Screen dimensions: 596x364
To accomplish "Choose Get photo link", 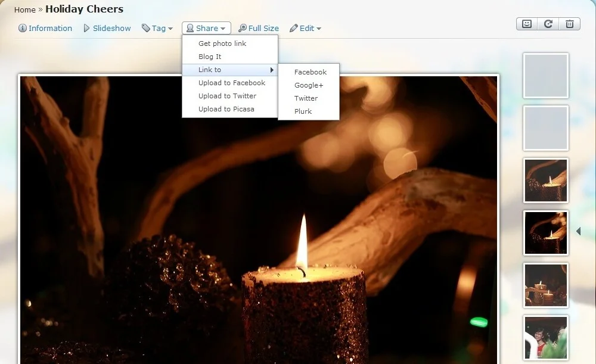I will pyautogui.click(x=222, y=43).
